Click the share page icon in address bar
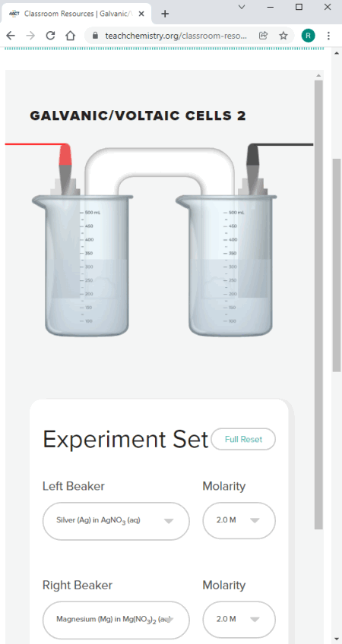 coord(263,36)
